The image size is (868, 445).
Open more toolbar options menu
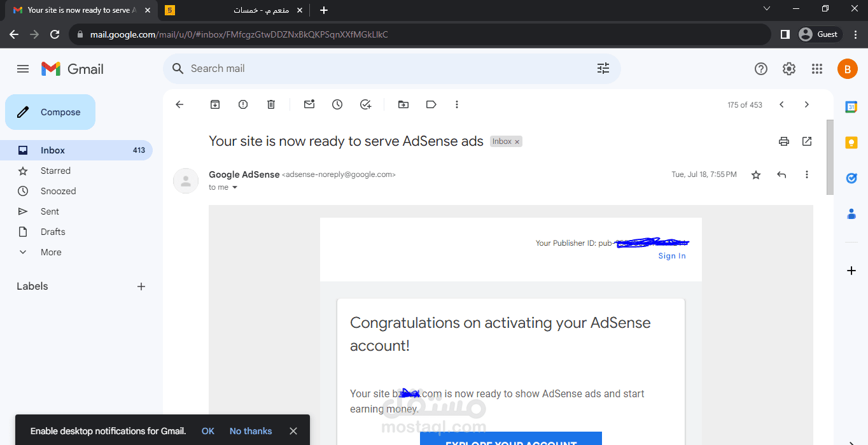[x=457, y=104]
